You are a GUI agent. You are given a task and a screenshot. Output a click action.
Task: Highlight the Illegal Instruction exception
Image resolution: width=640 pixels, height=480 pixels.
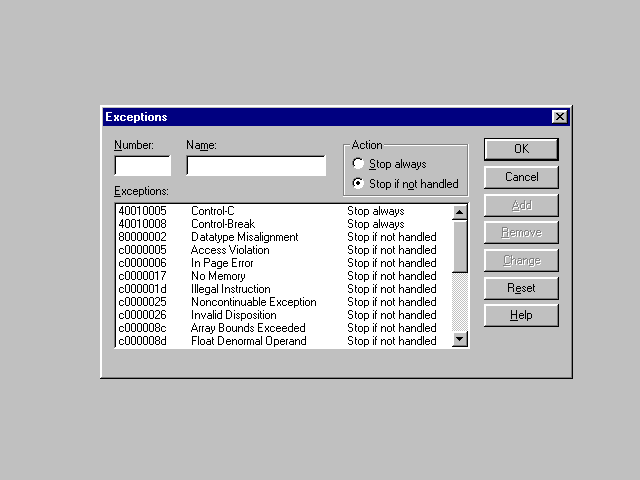230,289
